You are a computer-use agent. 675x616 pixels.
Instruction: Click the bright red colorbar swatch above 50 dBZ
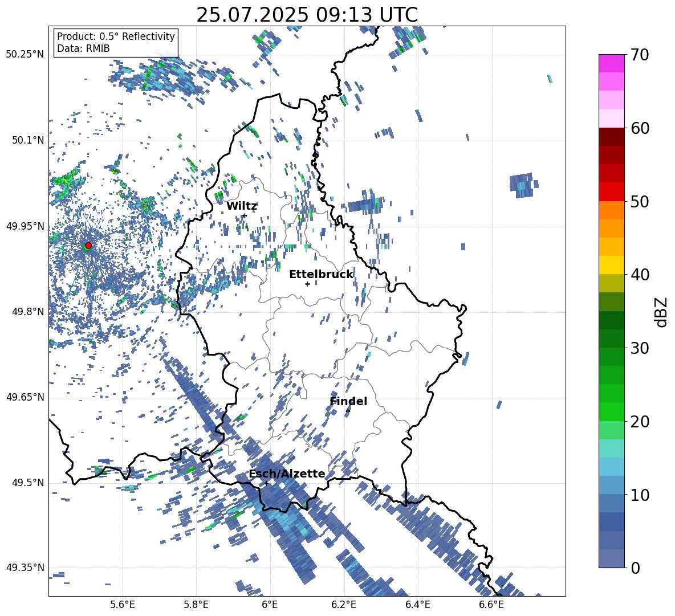[612, 192]
